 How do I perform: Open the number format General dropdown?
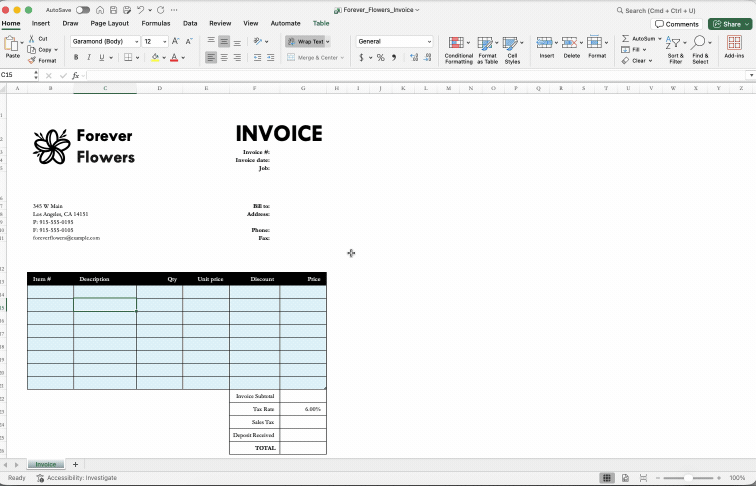[429, 42]
